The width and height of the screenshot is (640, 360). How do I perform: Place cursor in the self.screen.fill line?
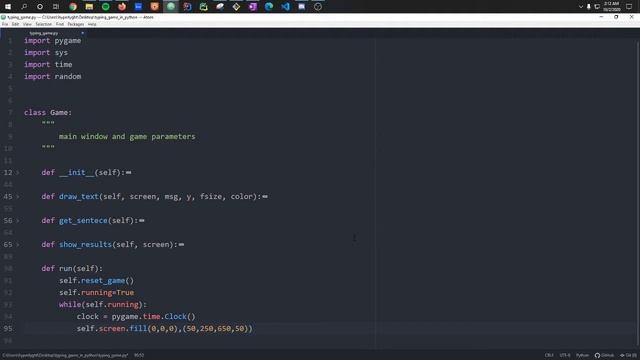[164, 329]
